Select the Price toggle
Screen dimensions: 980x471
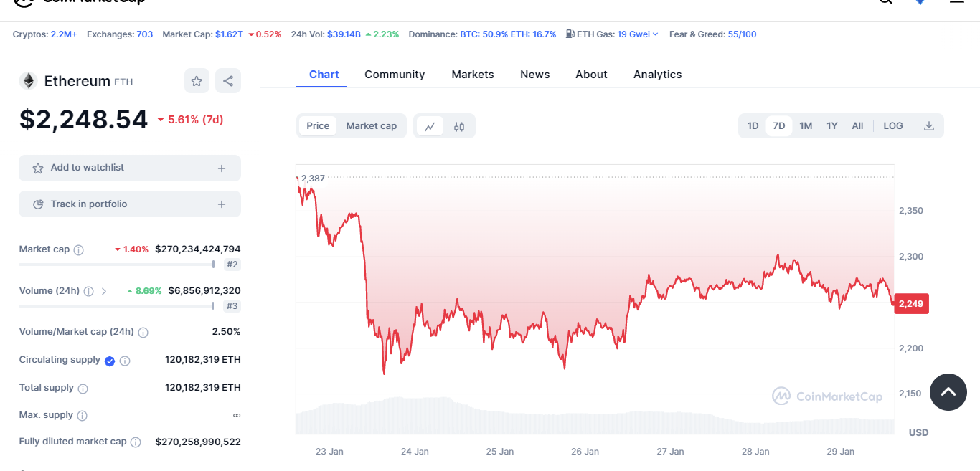click(x=318, y=126)
